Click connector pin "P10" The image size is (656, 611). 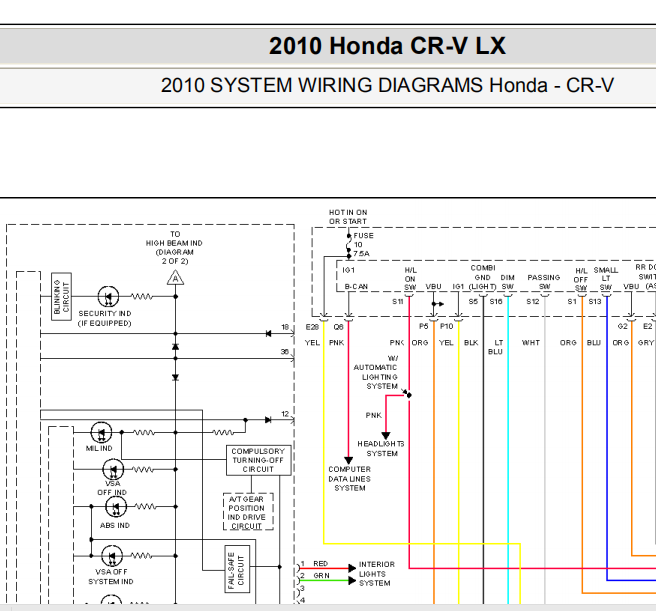pyautogui.click(x=446, y=326)
